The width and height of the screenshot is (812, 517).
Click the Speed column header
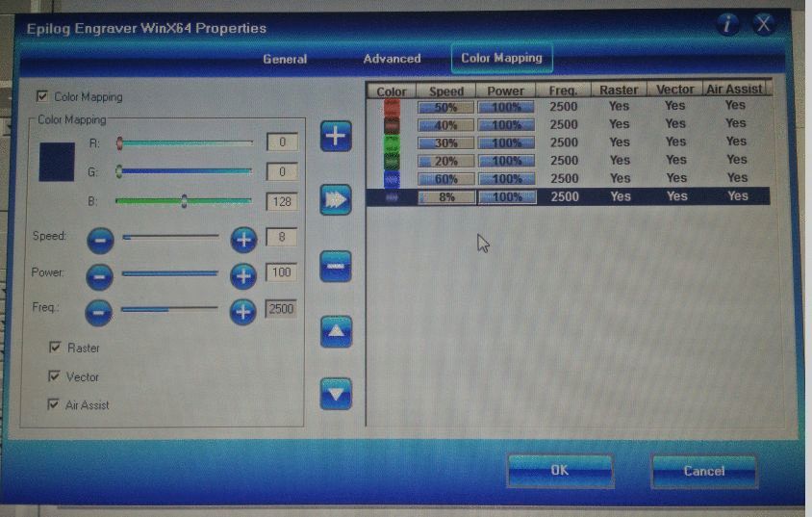coord(446,90)
